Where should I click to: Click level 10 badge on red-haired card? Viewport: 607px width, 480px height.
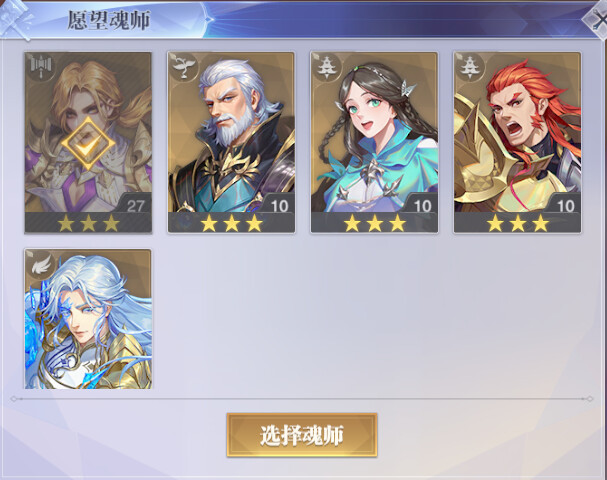pos(565,205)
